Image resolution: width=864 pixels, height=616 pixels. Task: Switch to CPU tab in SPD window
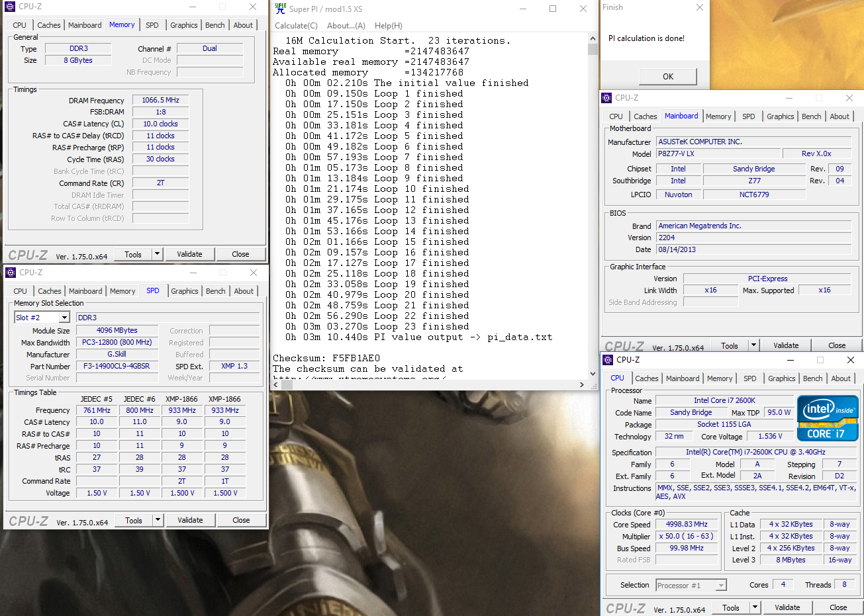[x=21, y=291]
